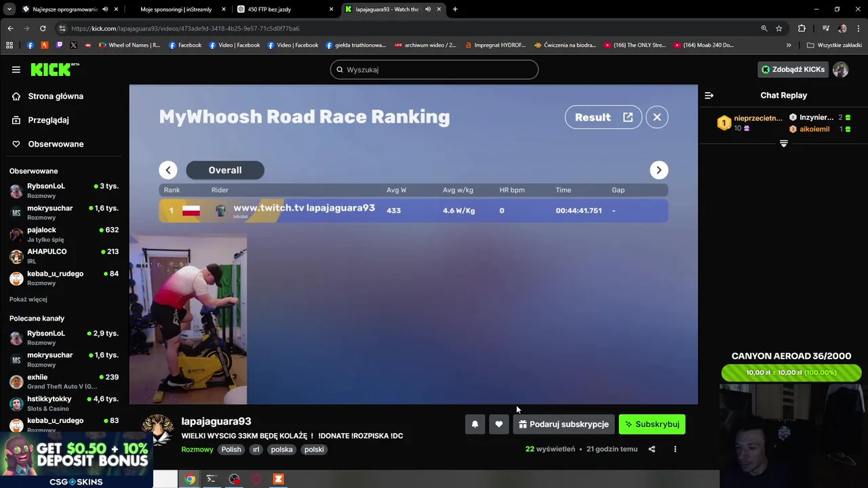The height and width of the screenshot is (488, 868).
Task: Open the pajalock channel
Action: (x=64, y=235)
